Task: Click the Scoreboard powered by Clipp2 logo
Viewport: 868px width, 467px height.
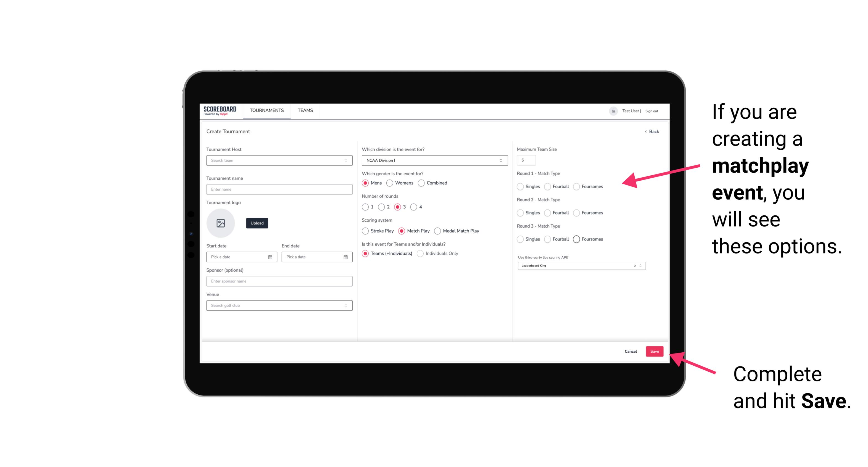Action: pos(221,111)
